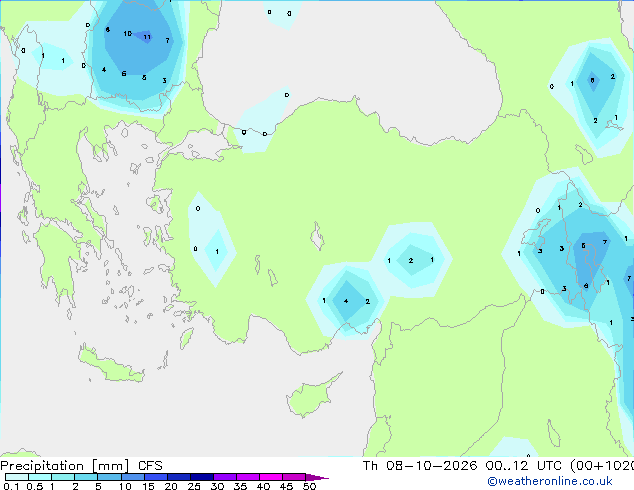Select the 0.5–1 mm legend color swatch
This screenshot has width=634, height=490.
[40, 477]
